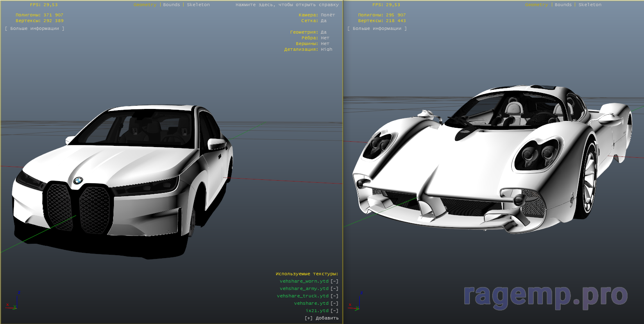Toggle the Рёбра (edges) display
The height and width of the screenshot is (324, 644).
(x=324, y=38)
